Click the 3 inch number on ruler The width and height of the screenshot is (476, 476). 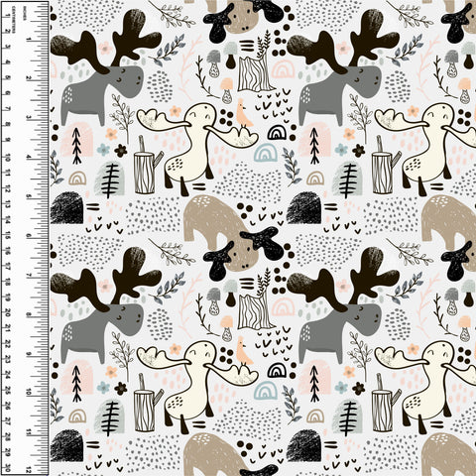[29, 118]
